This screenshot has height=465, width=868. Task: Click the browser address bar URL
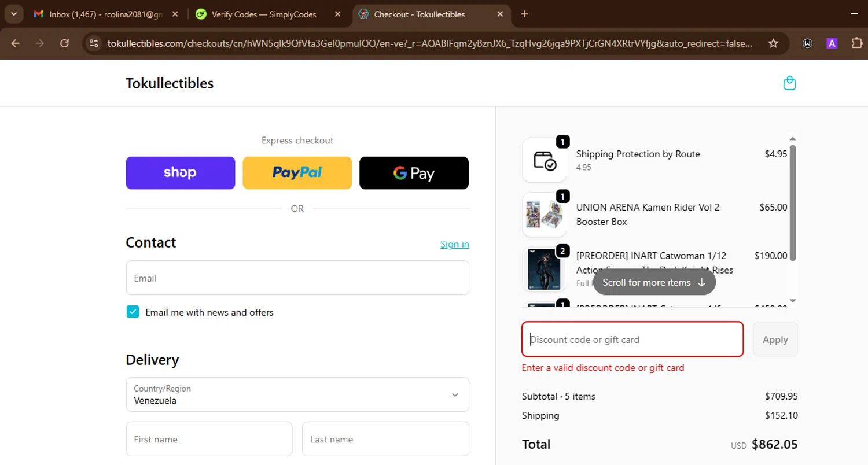coord(430,43)
